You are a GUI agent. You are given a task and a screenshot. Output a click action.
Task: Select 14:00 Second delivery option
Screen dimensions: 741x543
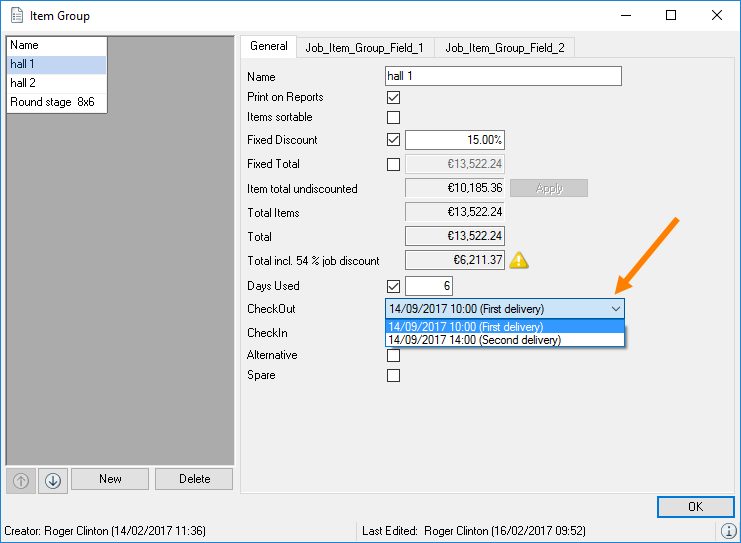coord(475,340)
